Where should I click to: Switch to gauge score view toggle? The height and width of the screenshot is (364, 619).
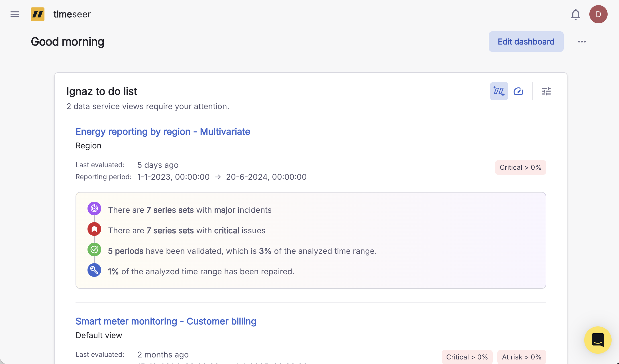click(x=518, y=91)
